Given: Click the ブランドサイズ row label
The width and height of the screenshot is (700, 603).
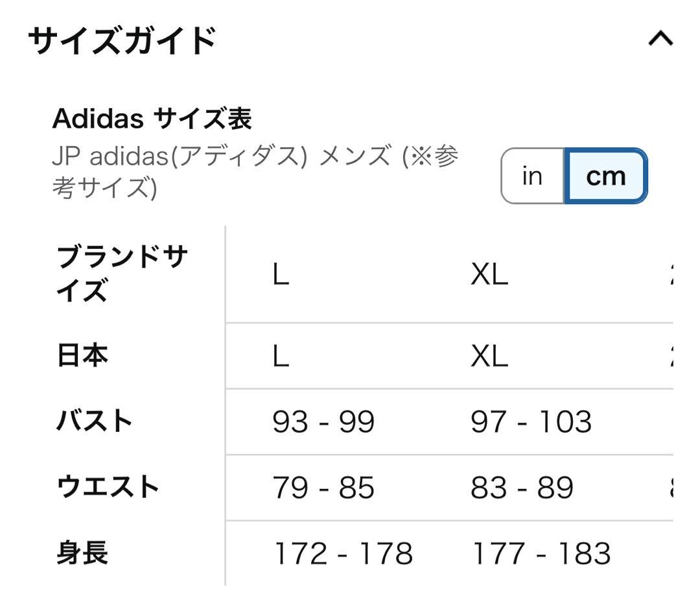Looking at the screenshot, I should pos(120,272).
